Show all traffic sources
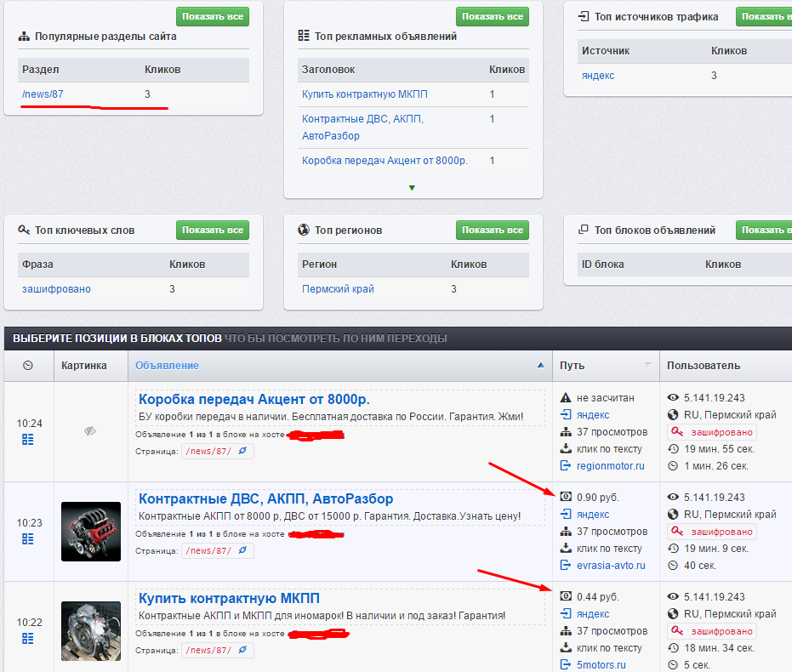The width and height of the screenshot is (792, 672). point(764,17)
